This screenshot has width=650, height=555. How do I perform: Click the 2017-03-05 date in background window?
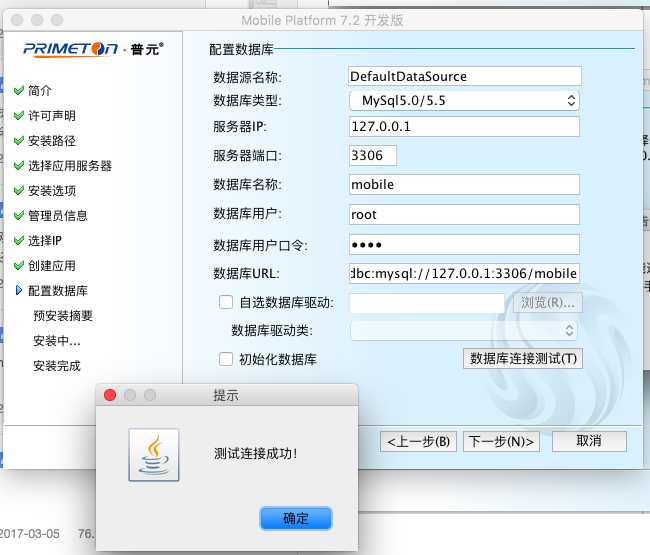click(x=30, y=533)
